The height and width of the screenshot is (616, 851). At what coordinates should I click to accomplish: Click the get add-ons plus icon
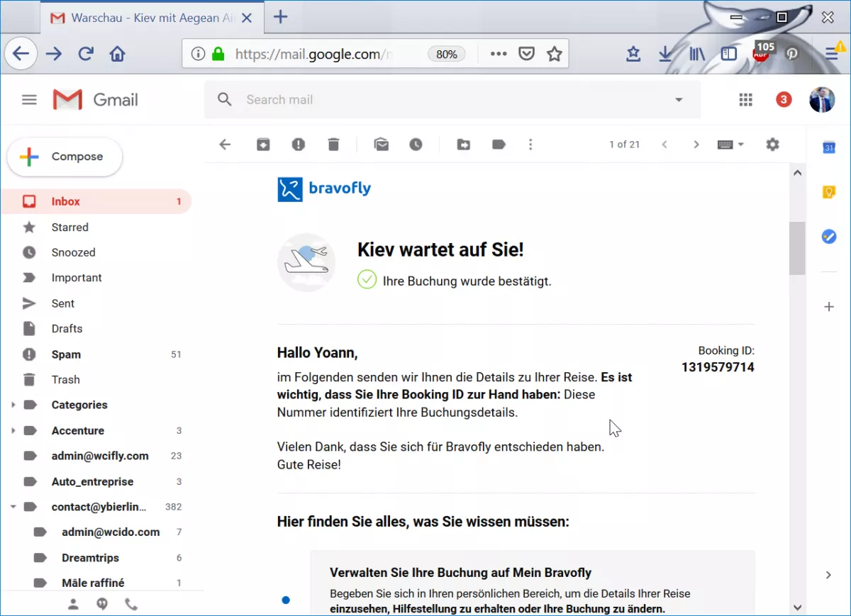point(828,307)
